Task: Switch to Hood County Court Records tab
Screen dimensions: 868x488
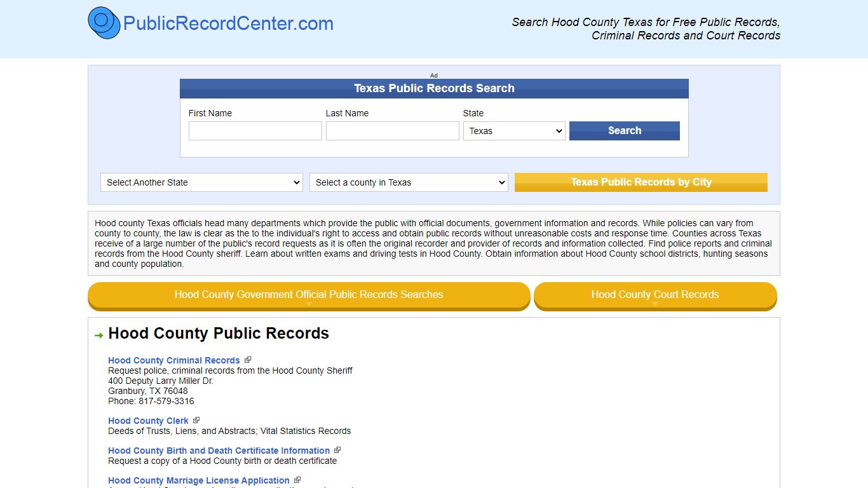Action: pyautogui.click(x=655, y=295)
